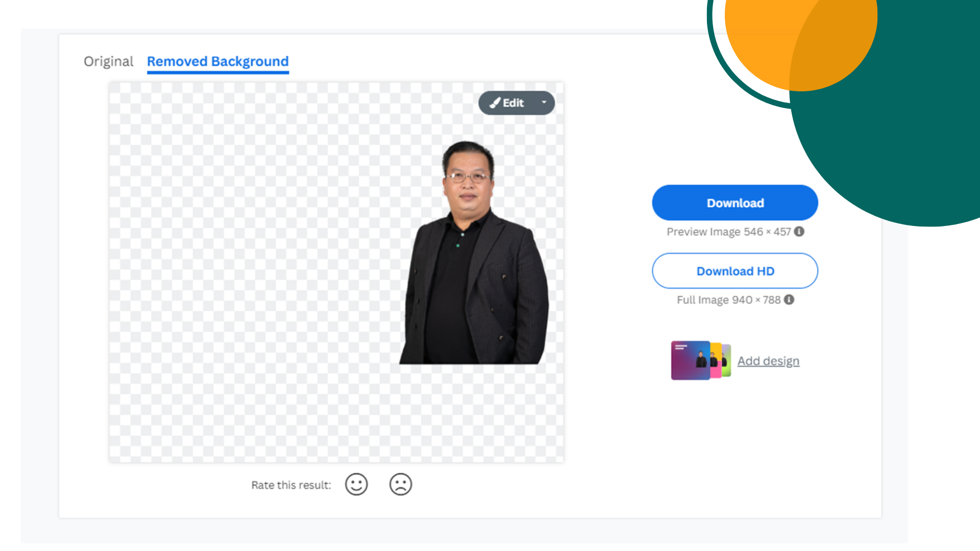Expand the Edit dropdown arrow
The width and height of the screenshot is (980, 551).
point(544,103)
